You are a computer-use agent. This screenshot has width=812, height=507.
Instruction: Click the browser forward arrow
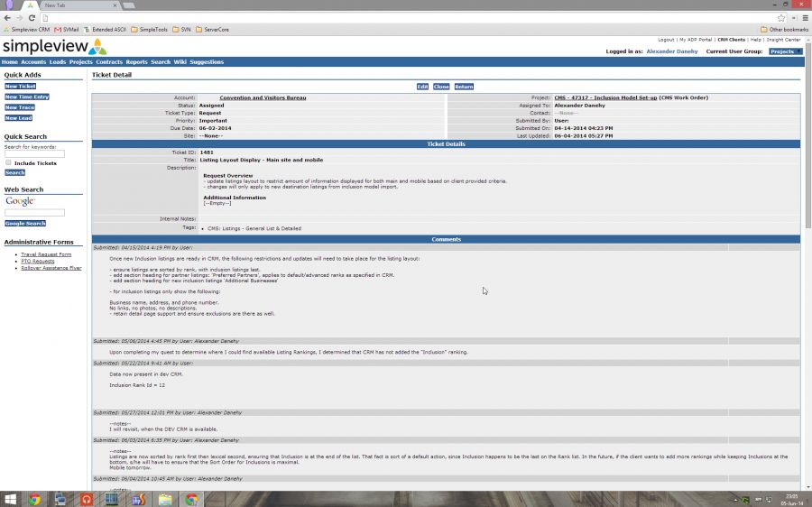click(19, 18)
